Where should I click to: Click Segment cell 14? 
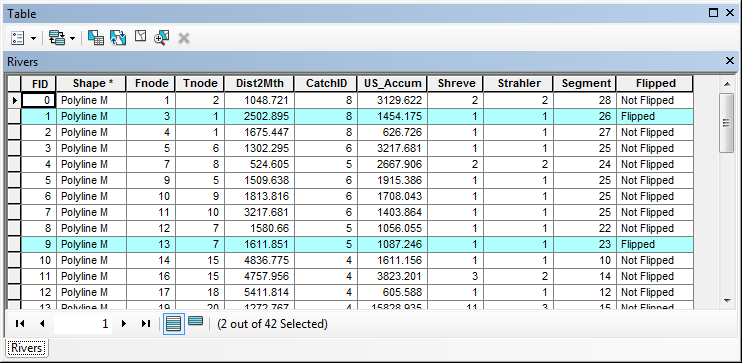[585, 276]
